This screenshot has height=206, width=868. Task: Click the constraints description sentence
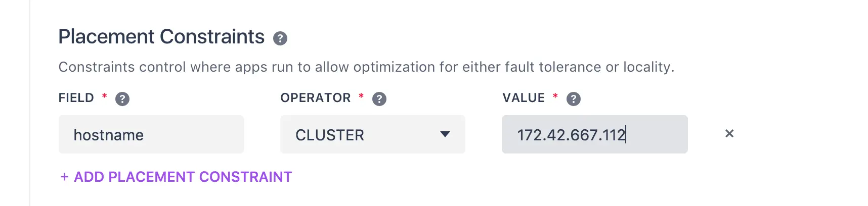(x=366, y=67)
